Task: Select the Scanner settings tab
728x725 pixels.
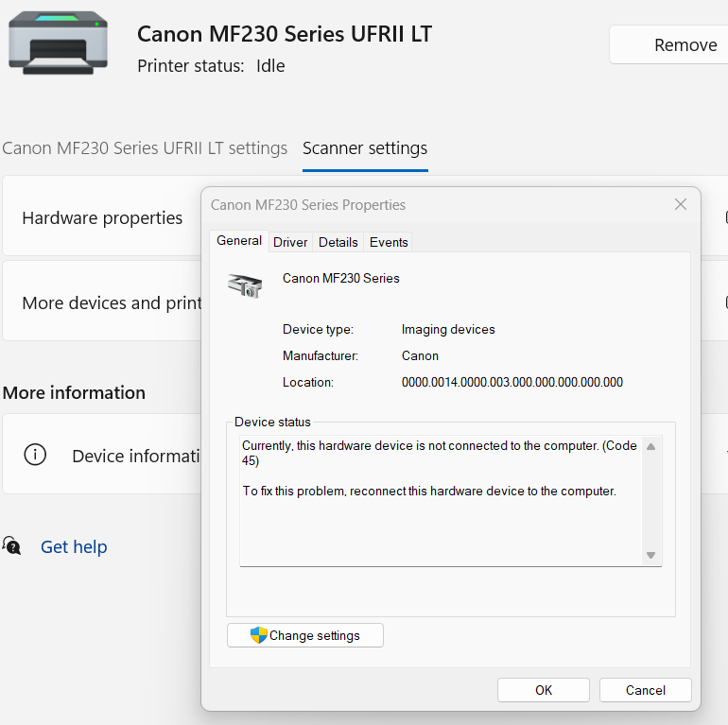Action: 365,148
